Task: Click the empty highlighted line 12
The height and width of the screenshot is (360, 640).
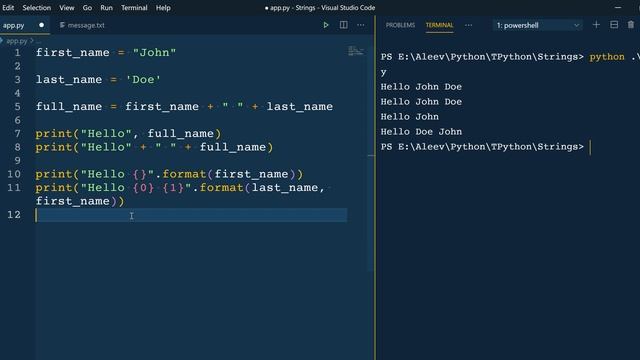Action: (x=191, y=215)
